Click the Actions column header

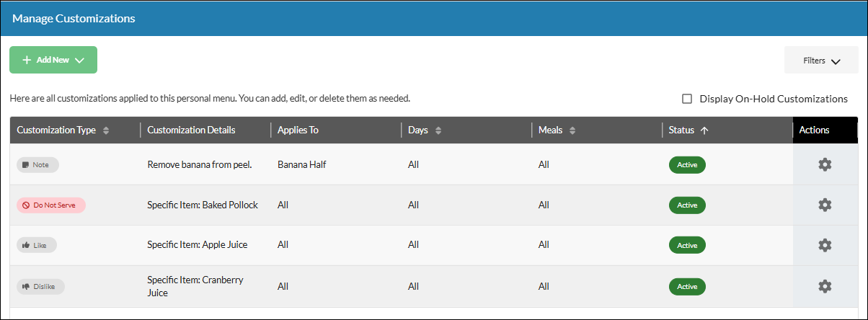815,130
